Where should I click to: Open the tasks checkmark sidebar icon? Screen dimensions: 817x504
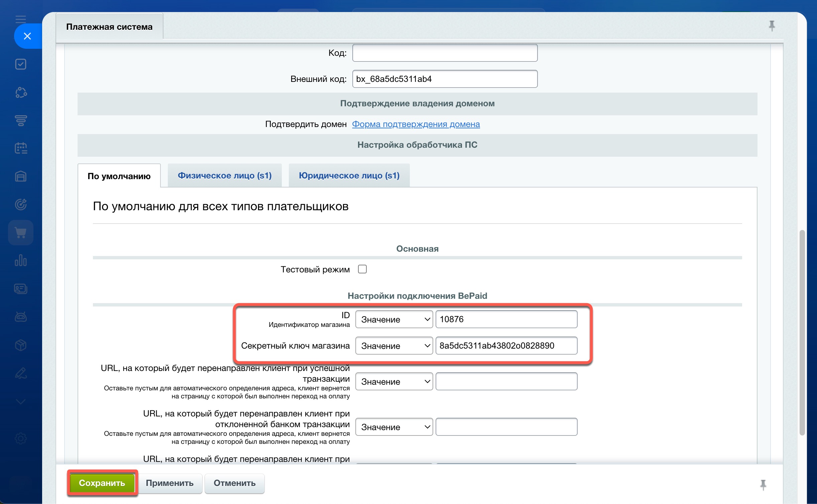(21, 64)
